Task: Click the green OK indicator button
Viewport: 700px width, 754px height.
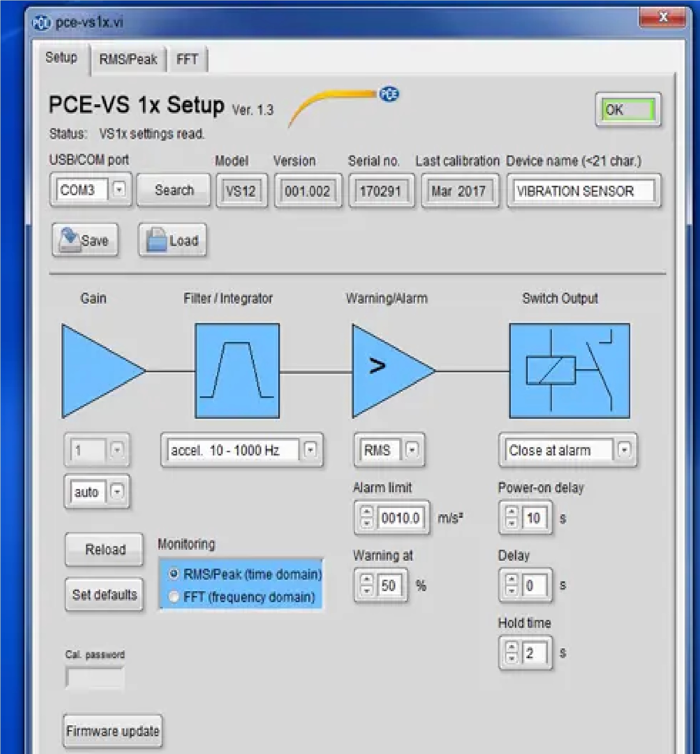Action: point(628,110)
